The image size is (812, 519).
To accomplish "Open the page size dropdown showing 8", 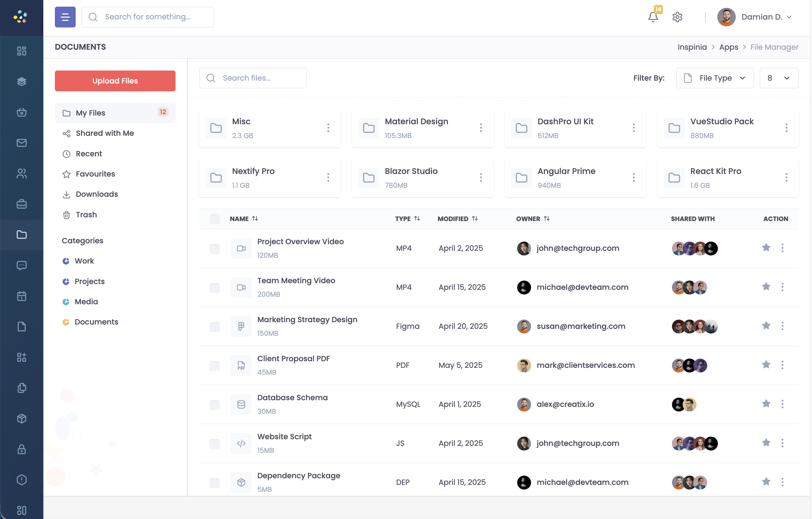I will click(x=779, y=78).
